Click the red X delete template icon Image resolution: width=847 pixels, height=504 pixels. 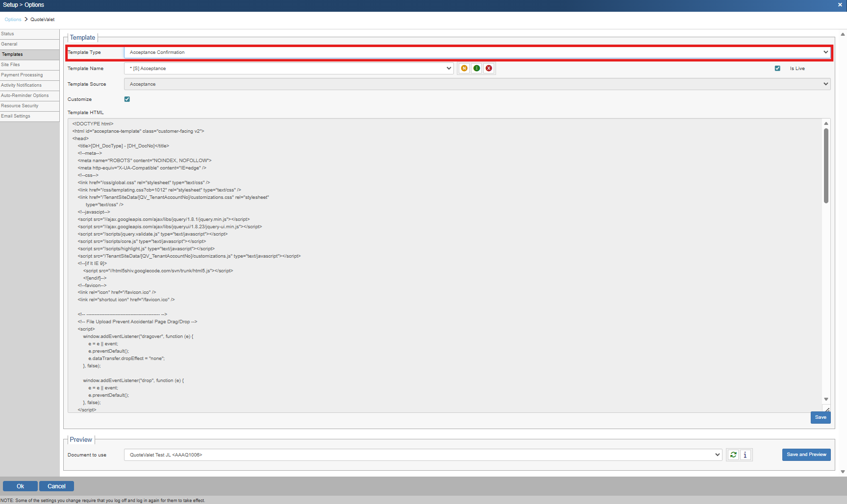coord(489,69)
